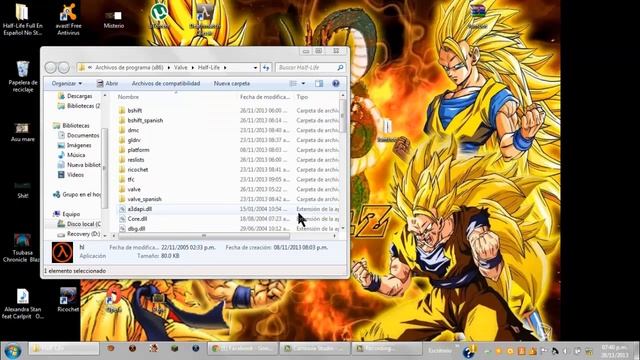Click the taskbar help question mark icon
This screenshot has height=360, width=640.
(470, 351)
